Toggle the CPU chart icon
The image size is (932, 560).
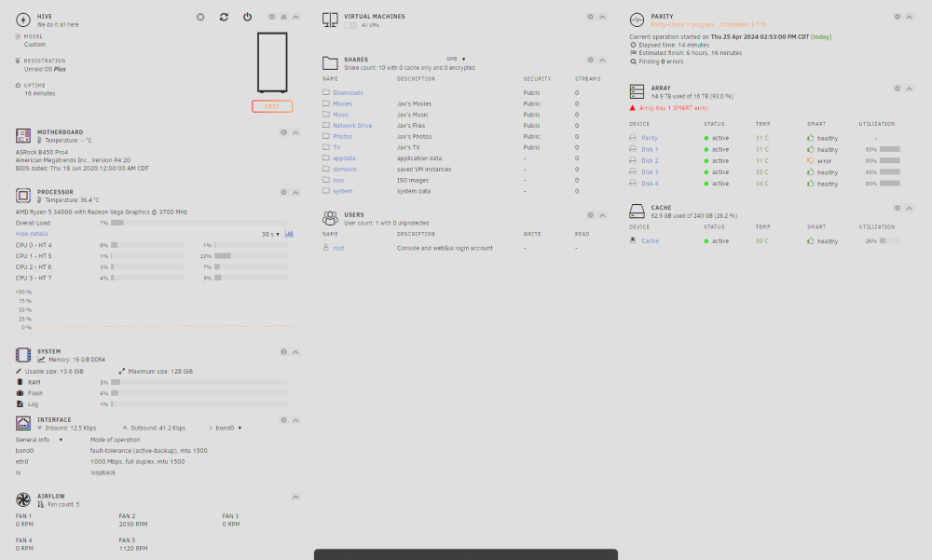pyautogui.click(x=289, y=234)
